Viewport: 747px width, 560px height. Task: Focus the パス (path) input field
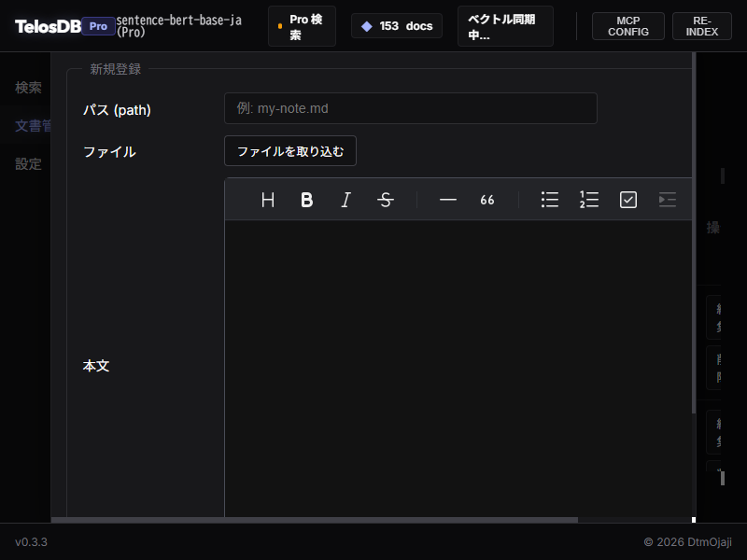(410, 108)
